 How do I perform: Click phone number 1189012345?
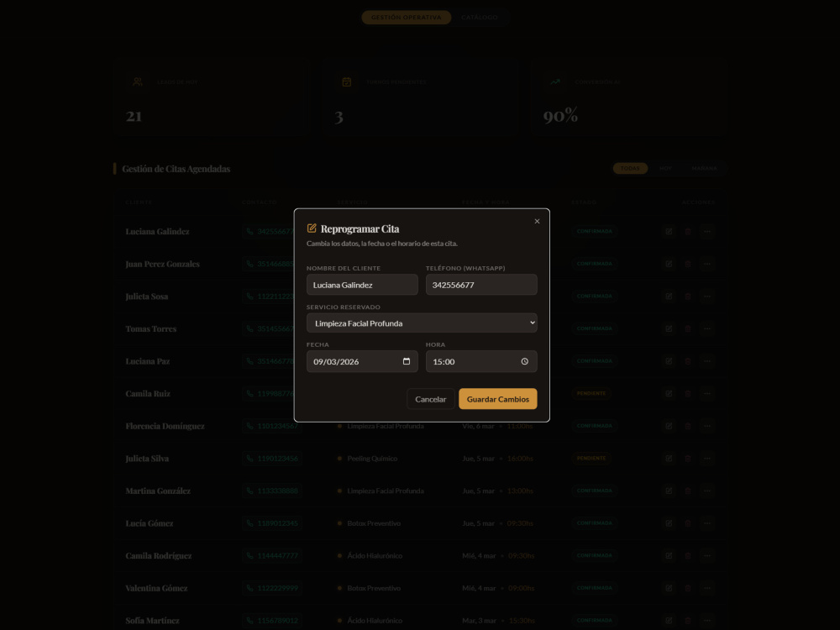[x=272, y=523]
